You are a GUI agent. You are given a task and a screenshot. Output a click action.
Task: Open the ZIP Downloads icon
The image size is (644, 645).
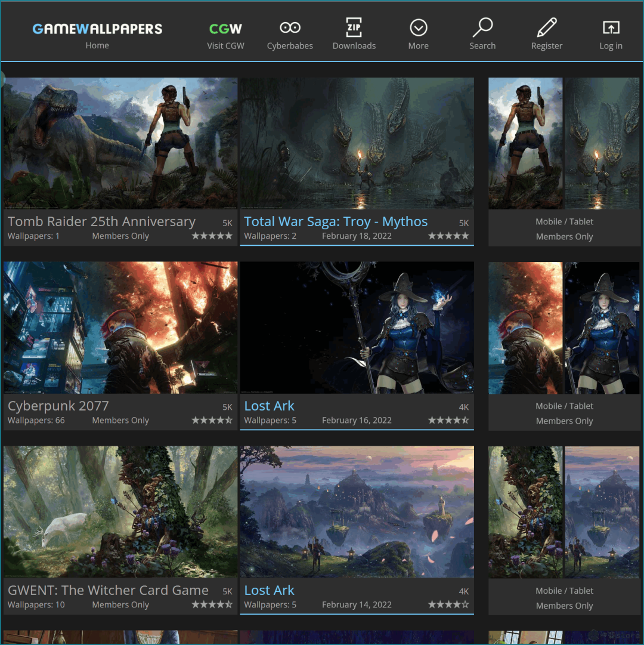click(354, 27)
